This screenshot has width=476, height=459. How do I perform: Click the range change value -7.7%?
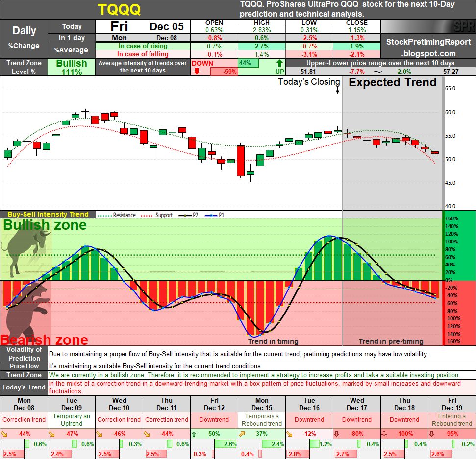point(357,72)
